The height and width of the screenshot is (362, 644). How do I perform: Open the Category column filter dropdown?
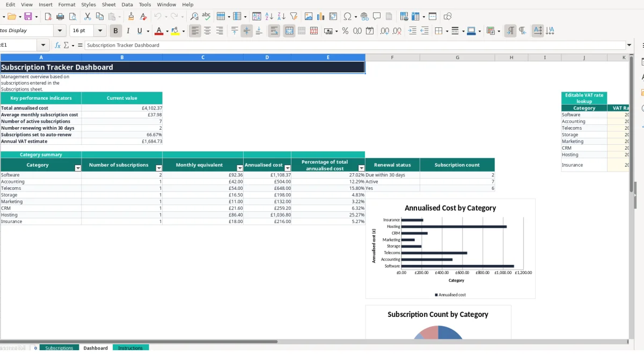(78, 168)
